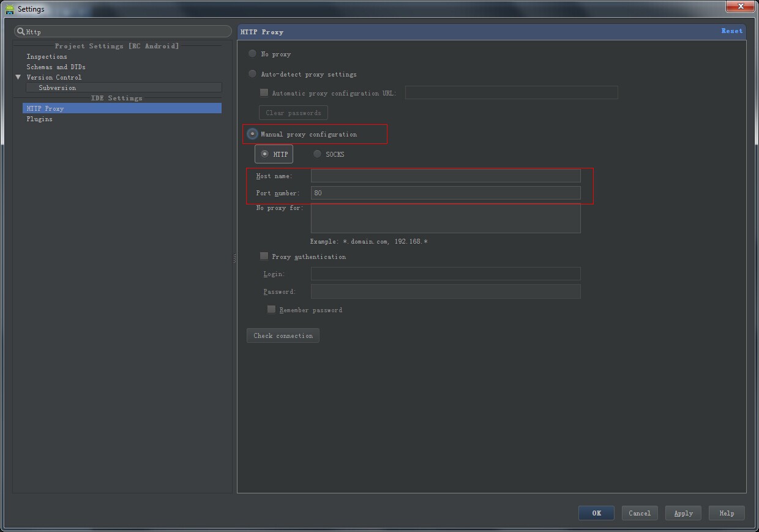Choose the HTTP proxy type radio
759x532 pixels.
(264, 154)
